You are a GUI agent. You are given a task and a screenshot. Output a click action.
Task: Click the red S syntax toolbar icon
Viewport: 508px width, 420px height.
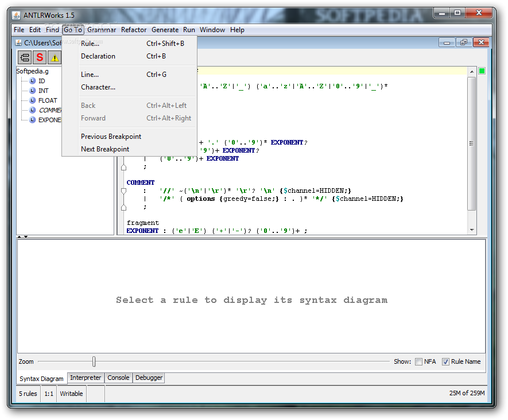(x=40, y=57)
